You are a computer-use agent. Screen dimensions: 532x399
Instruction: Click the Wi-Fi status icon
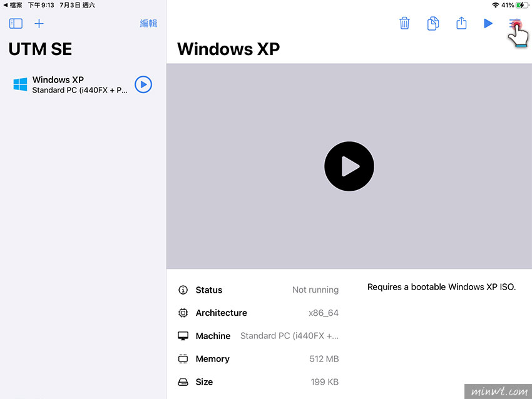(495, 5)
